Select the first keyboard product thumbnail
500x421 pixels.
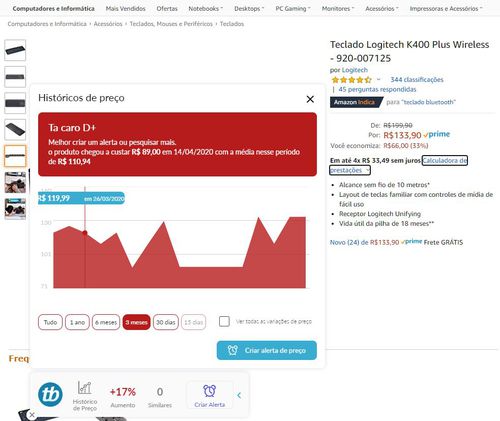[15, 50]
